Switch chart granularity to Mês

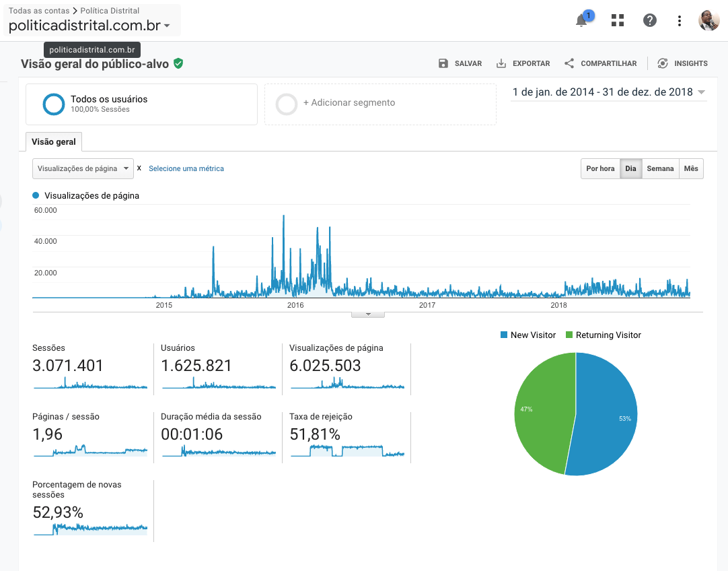[x=691, y=168]
